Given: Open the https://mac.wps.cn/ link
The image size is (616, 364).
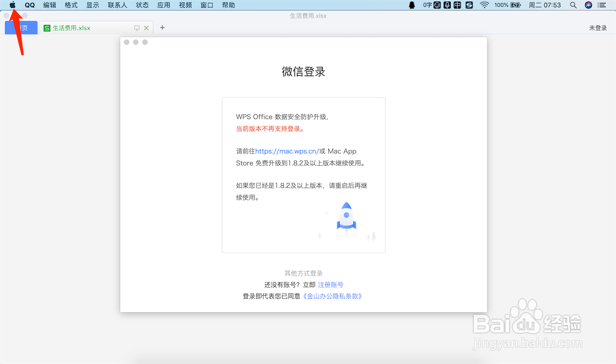Looking at the screenshot, I should pos(287,151).
